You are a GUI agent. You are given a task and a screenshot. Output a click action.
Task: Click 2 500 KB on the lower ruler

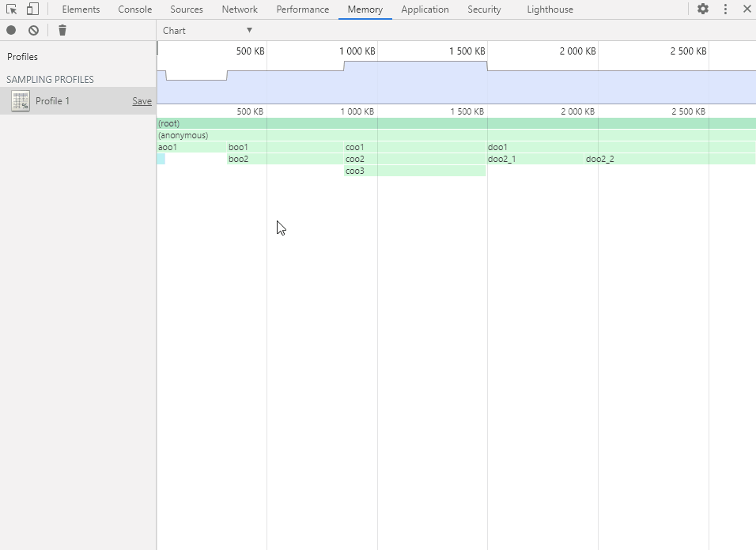(689, 111)
